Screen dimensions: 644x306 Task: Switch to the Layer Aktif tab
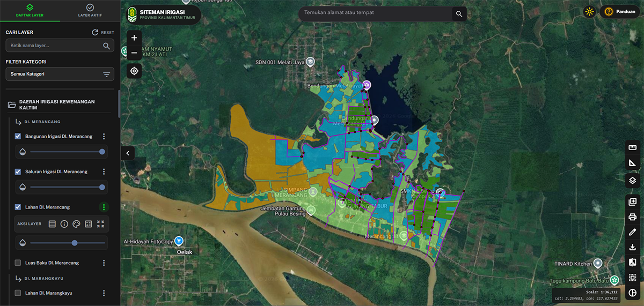[90, 10]
